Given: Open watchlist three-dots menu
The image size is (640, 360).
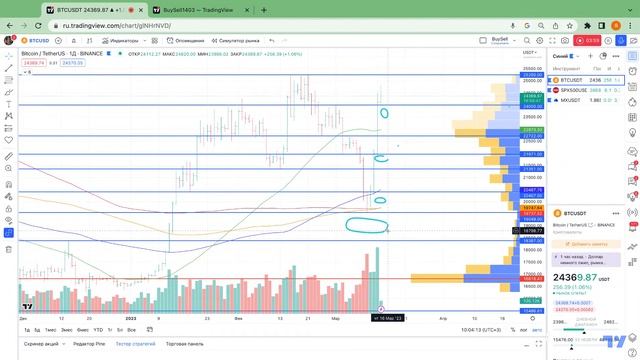Looking at the screenshot, I should click(616, 56).
